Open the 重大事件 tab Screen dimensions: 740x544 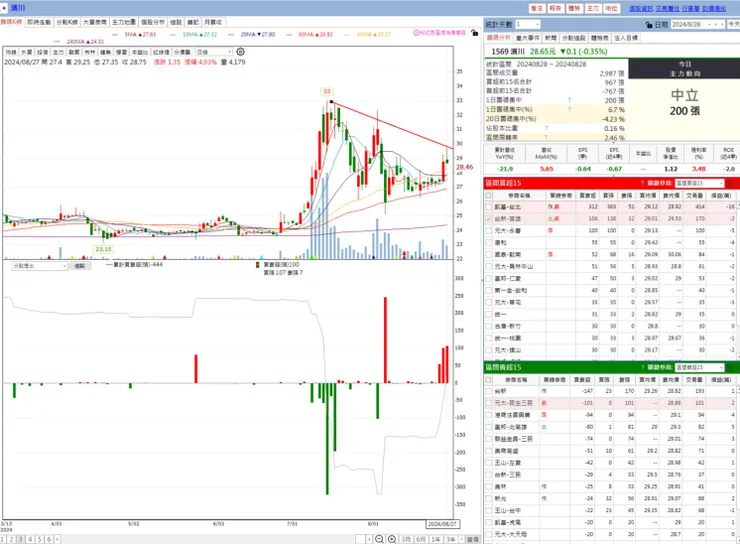[x=528, y=38]
